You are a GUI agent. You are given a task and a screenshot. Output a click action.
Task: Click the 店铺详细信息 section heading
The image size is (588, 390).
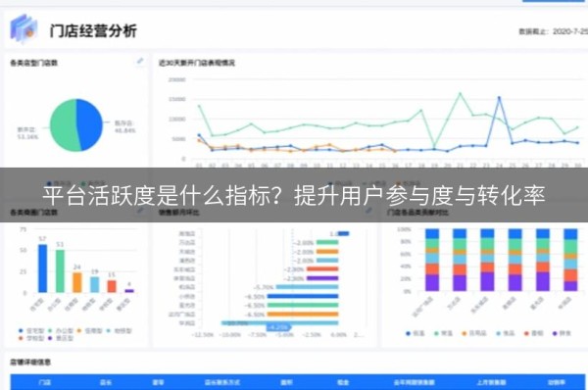(30, 363)
